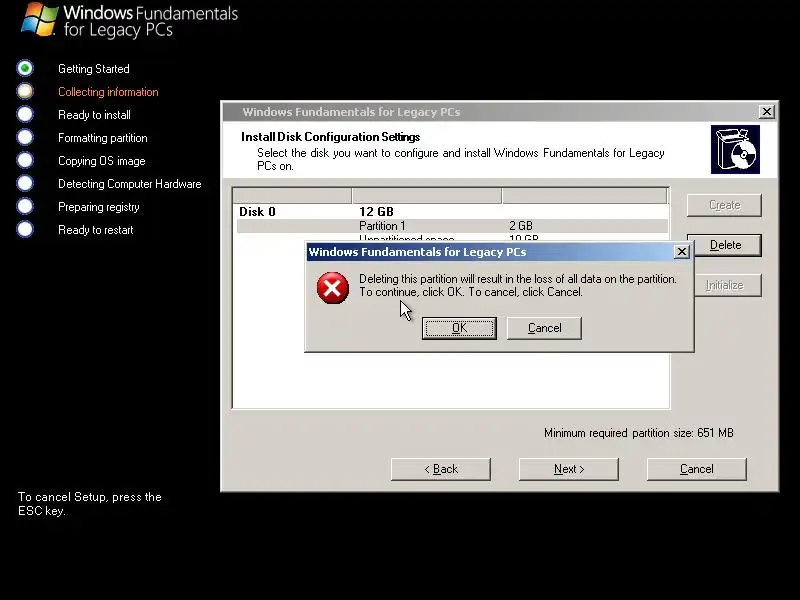This screenshot has width=800, height=600.
Task: Click the Ready to restart label
Action: tap(95, 230)
